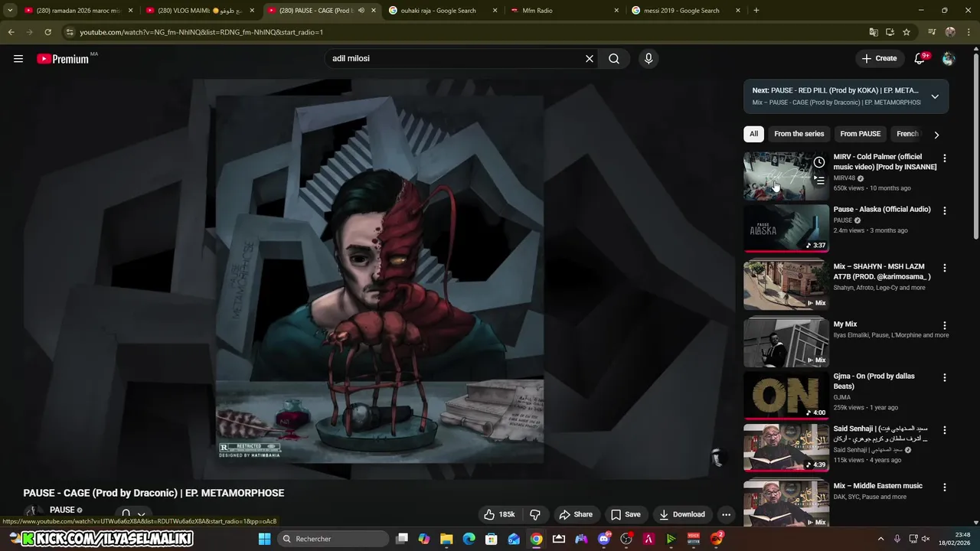Install app icon in address bar
The height and width of the screenshot is (551, 980).
click(890, 32)
